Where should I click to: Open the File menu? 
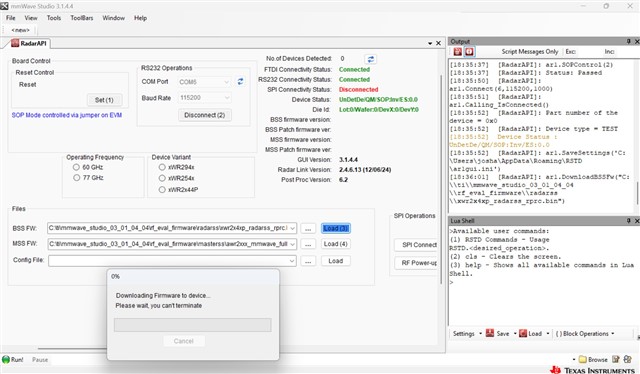tap(11, 18)
